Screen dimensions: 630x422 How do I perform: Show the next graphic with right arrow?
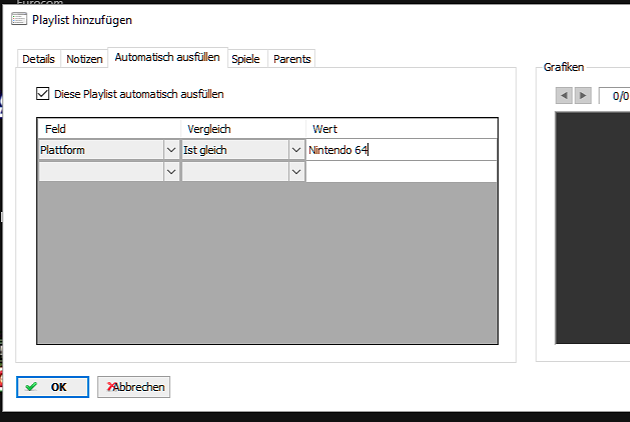583,96
